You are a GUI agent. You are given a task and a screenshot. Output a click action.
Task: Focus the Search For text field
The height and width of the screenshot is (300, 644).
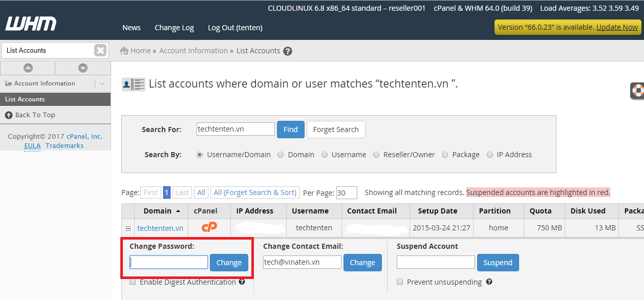click(236, 129)
